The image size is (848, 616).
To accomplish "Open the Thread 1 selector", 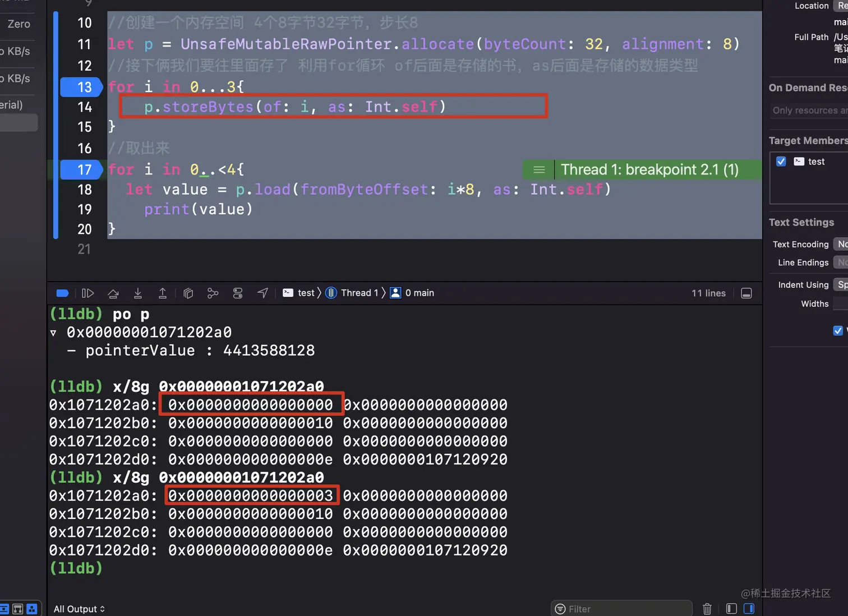I will pyautogui.click(x=352, y=293).
